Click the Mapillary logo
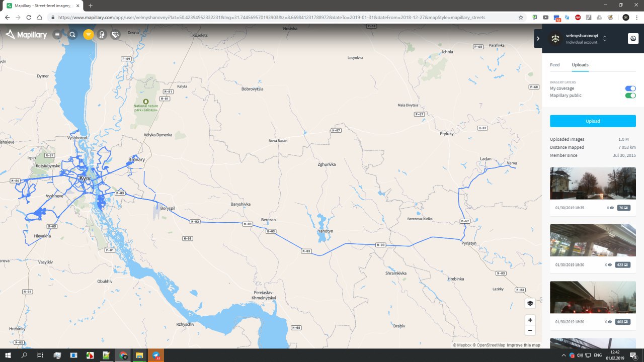Screen dimensions: 644x362 (26, 35)
